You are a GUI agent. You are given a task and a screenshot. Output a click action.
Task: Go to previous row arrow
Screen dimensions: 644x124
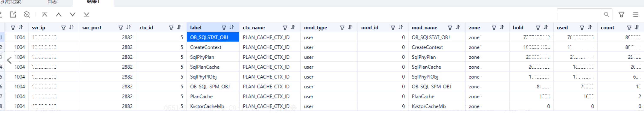(x=58, y=15)
